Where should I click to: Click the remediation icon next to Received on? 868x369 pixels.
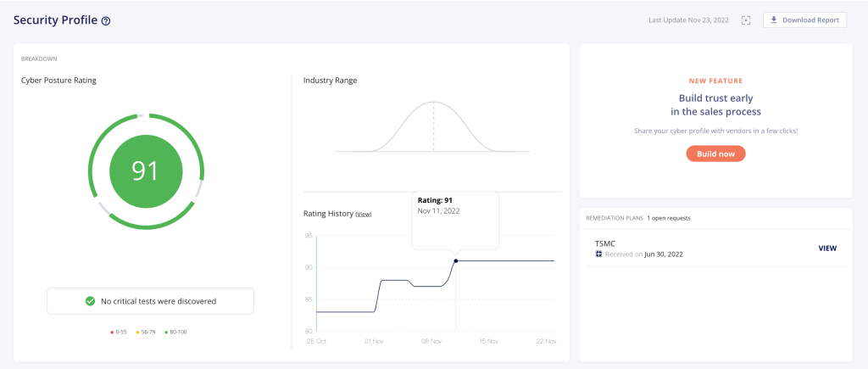598,254
